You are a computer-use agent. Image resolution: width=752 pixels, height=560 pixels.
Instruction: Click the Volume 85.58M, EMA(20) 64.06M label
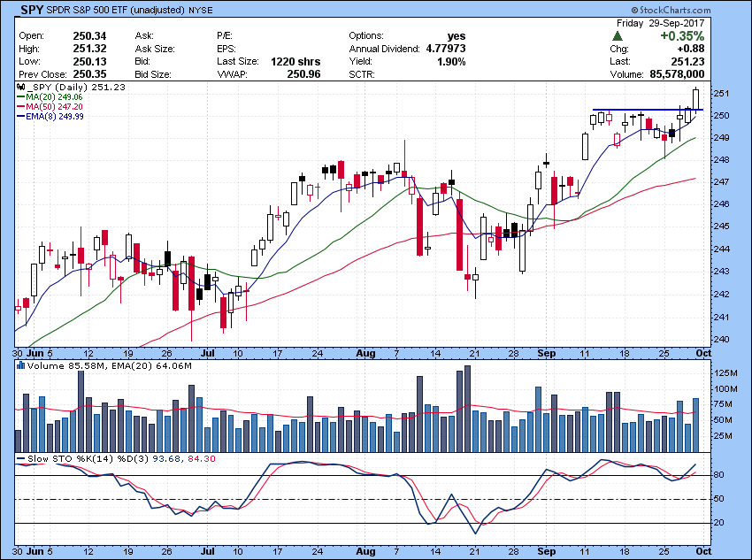(x=110, y=366)
